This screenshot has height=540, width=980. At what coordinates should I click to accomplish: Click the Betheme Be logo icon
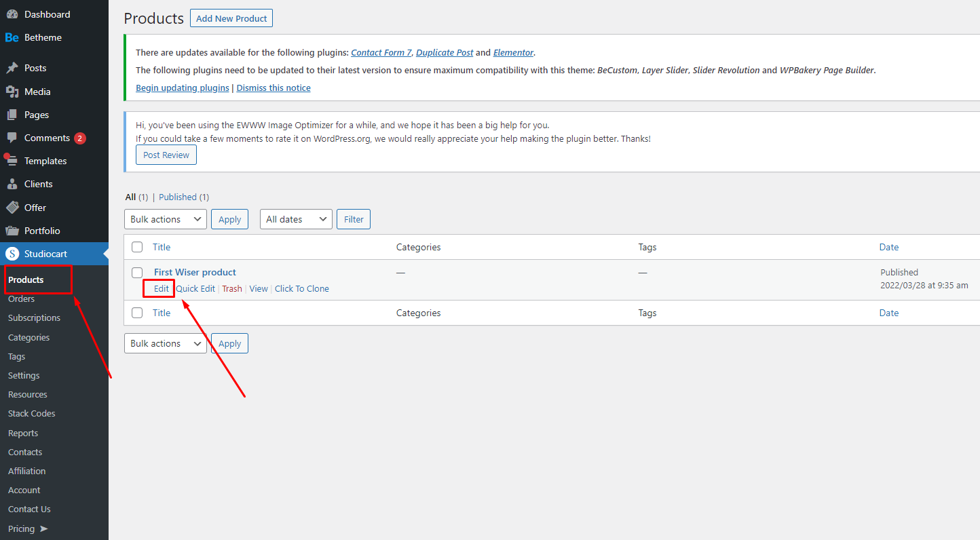click(x=12, y=38)
